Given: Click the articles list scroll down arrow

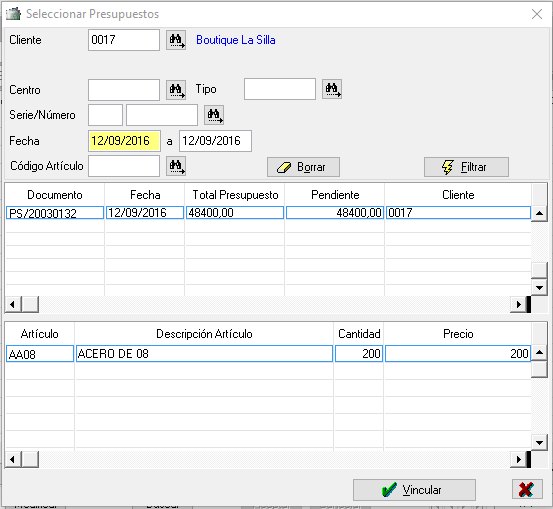Looking at the screenshot, I should pyautogui.click(x=539, y=442).
